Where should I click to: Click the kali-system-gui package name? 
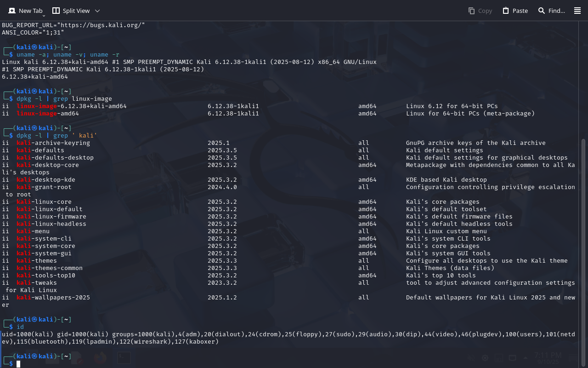(x=44, y=253)
